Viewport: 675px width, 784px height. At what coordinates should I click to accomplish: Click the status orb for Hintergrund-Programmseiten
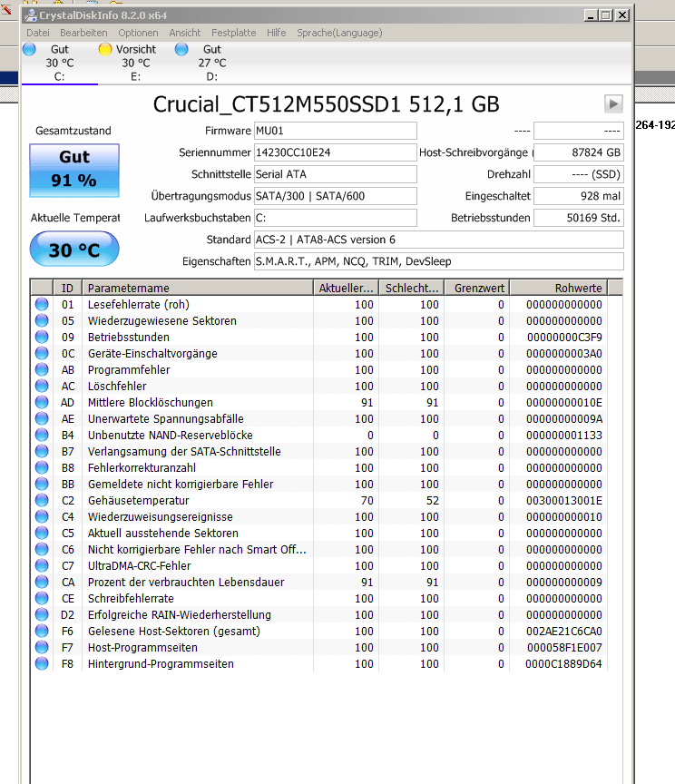(x=42, y=663)
